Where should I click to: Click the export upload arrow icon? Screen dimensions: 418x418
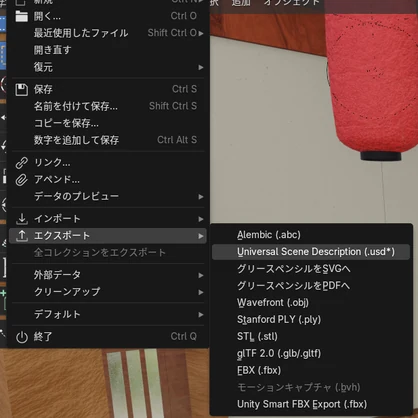[22, 236]
